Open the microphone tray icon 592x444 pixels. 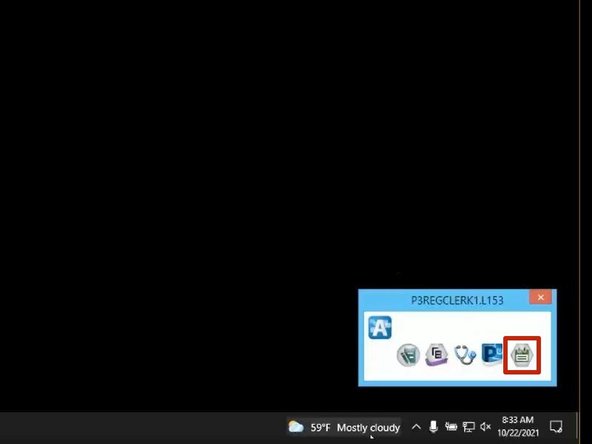point(433,427)
